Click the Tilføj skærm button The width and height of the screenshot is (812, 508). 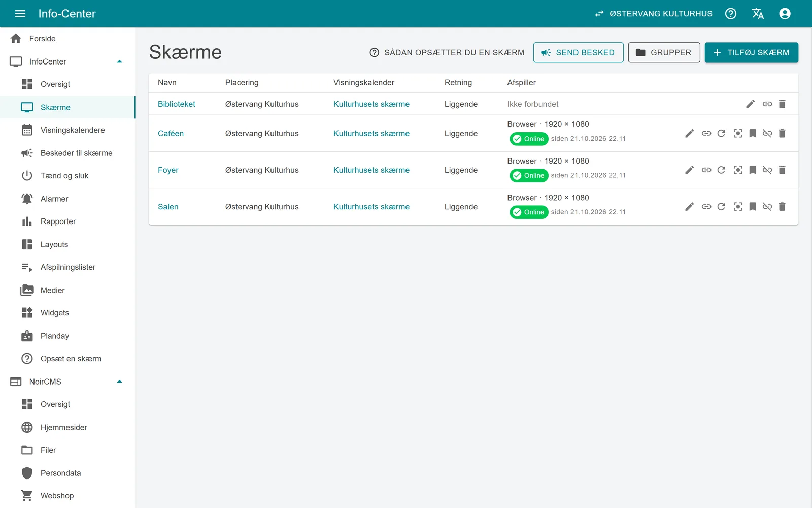[751, 52]
